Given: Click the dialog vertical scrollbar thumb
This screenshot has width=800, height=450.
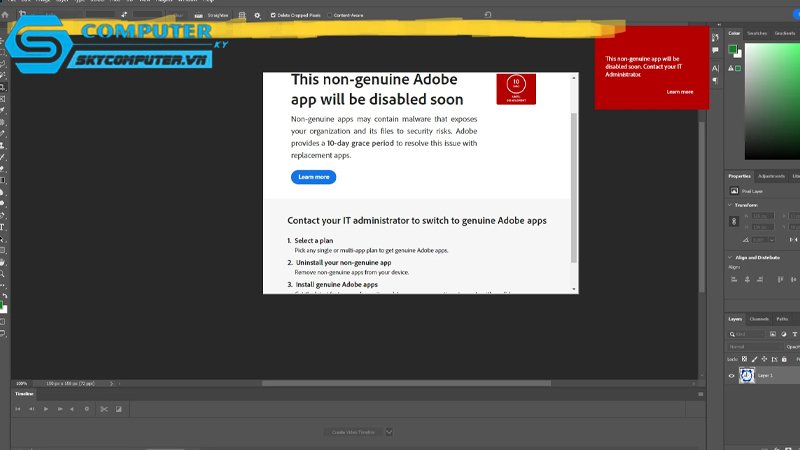Looking at the screenshot, I should click(x=574, y=188).
